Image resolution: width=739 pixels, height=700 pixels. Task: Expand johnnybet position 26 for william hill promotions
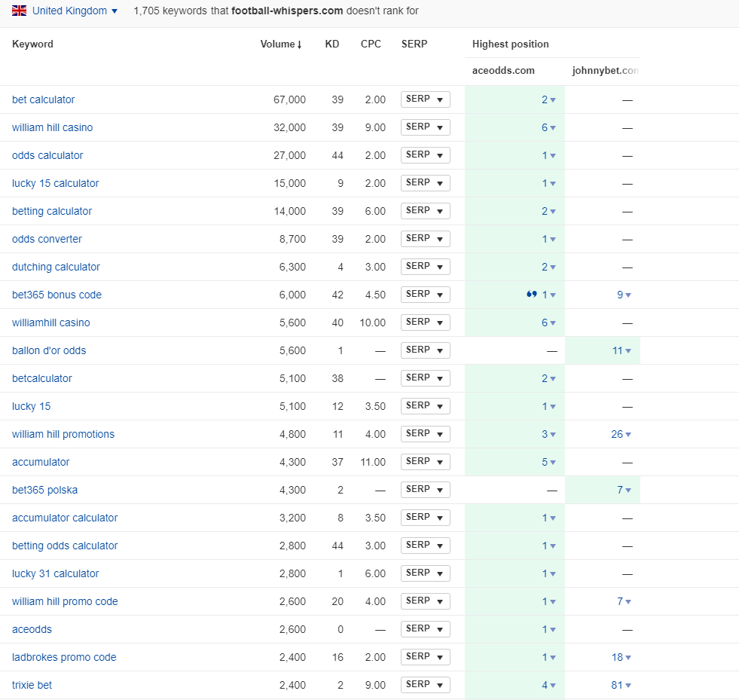[621, 434]
